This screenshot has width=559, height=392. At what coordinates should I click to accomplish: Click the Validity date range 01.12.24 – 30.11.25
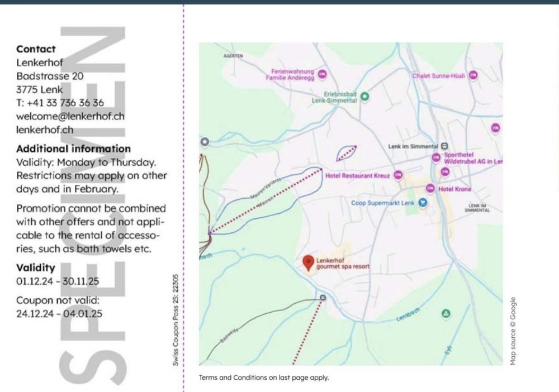(58, 281)
